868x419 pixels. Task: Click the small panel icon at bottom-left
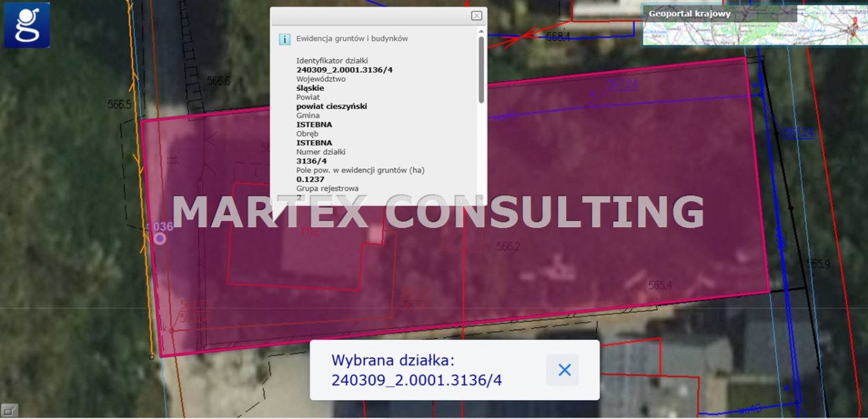click(9, 410)
